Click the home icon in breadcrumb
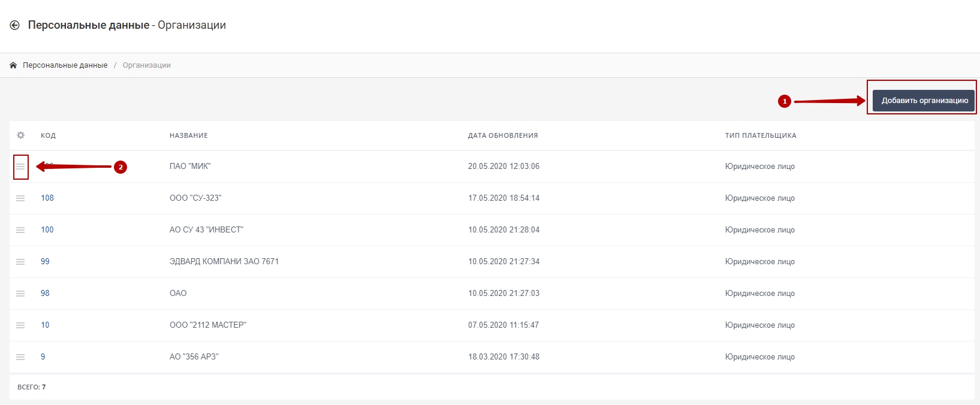Screen dimensions: 980x405 (x=13, y=65)
